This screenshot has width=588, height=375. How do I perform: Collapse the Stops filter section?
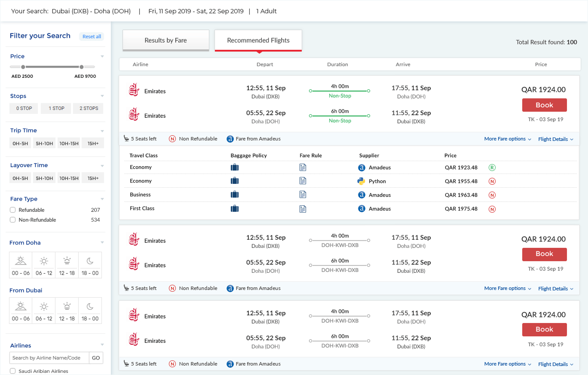click(102, 96)
